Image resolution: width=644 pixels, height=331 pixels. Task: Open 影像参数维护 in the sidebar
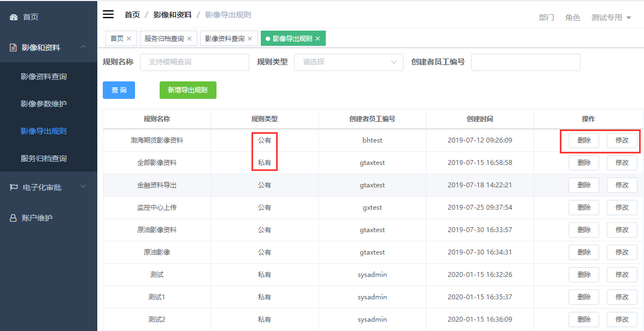(49, 104)
